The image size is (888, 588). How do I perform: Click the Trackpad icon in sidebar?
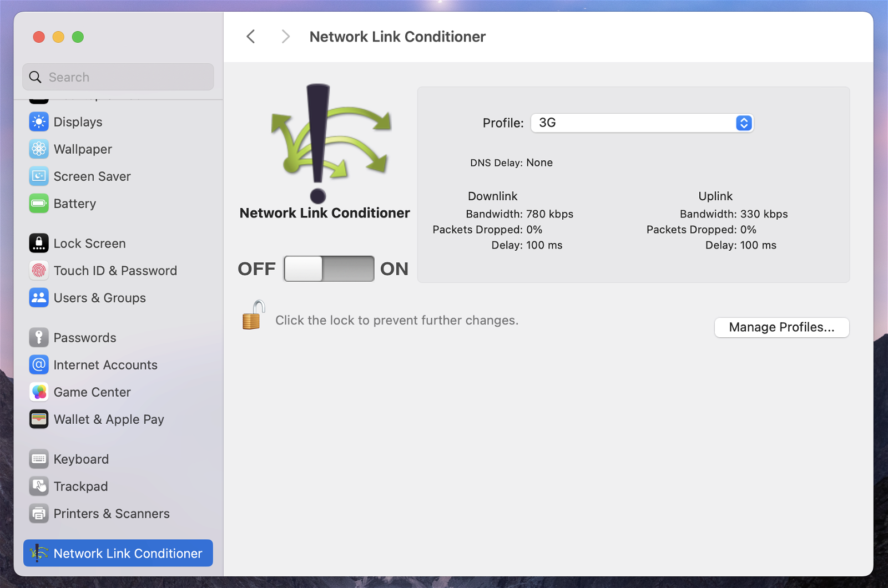pyautogui.click(x=39, y=486)
